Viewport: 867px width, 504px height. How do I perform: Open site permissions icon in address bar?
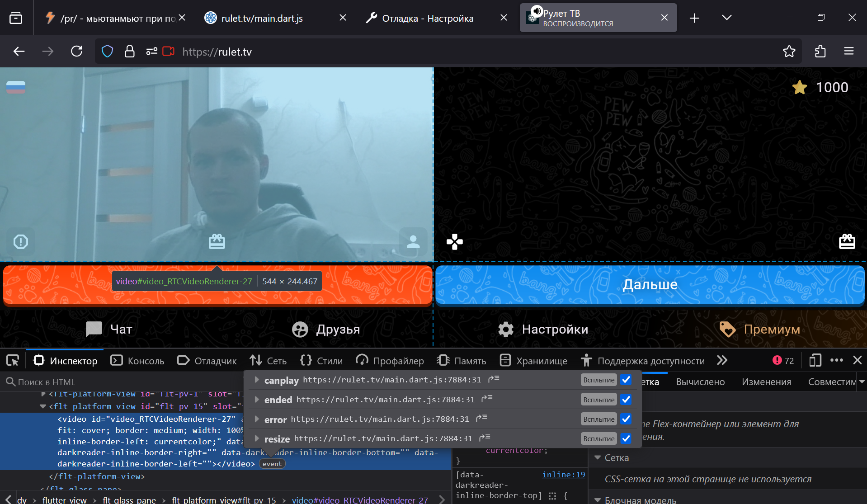coord(151,52)
